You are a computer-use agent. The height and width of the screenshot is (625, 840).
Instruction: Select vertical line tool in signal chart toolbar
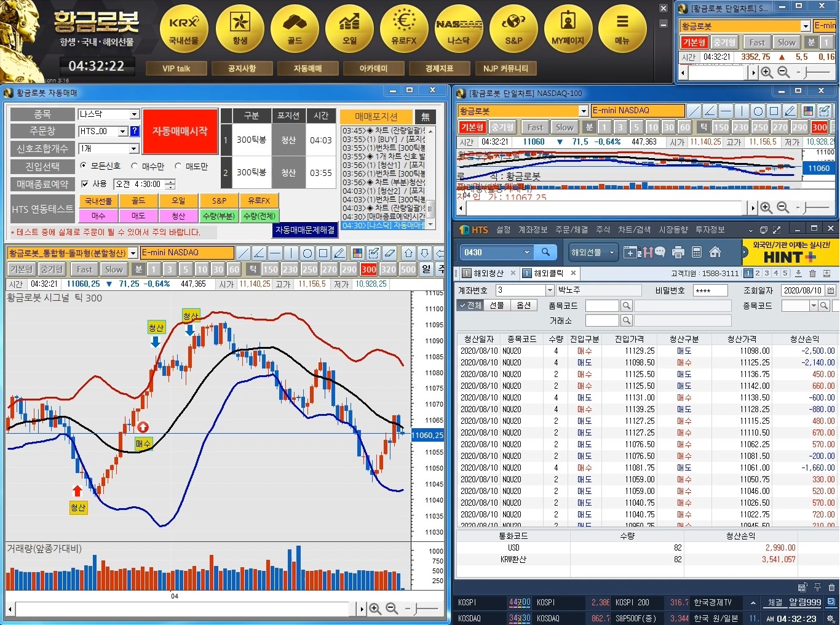(291, 253)
